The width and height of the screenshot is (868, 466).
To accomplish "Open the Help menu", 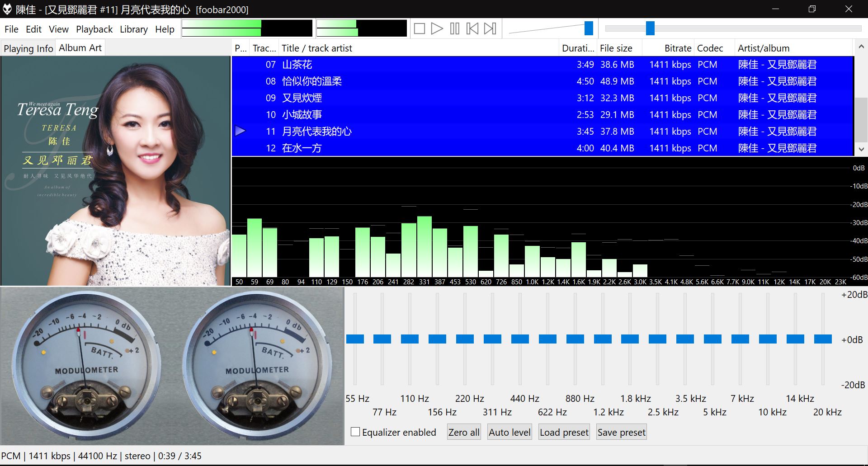I will 165,29.
